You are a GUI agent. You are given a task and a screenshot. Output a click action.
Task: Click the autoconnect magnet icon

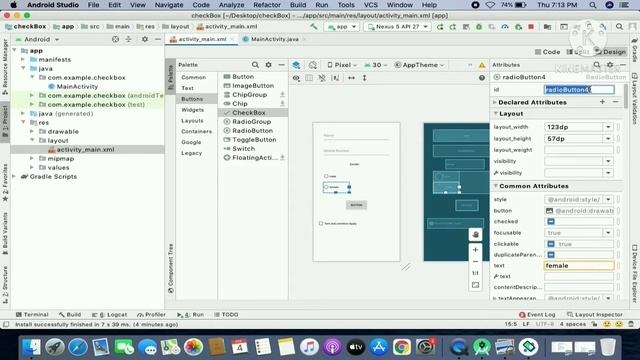322,78
